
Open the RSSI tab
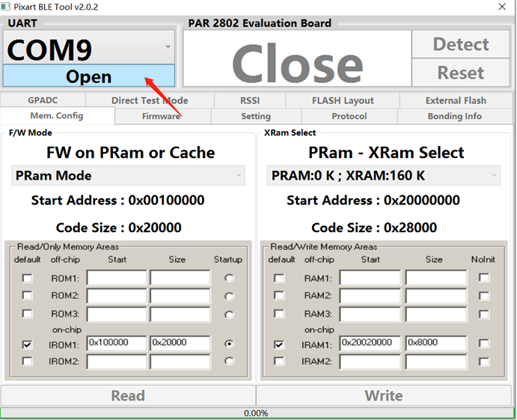250,100
